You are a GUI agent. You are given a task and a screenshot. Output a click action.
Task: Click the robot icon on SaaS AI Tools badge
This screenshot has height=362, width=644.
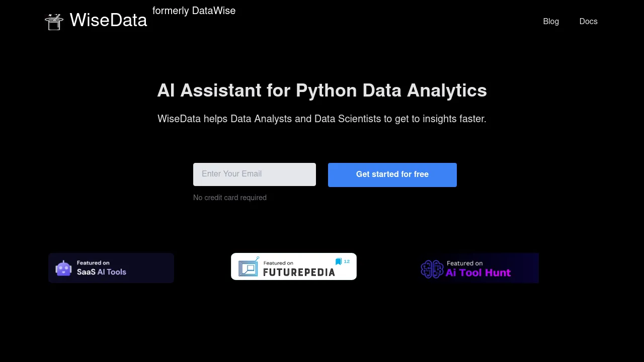tap(63, 267)
